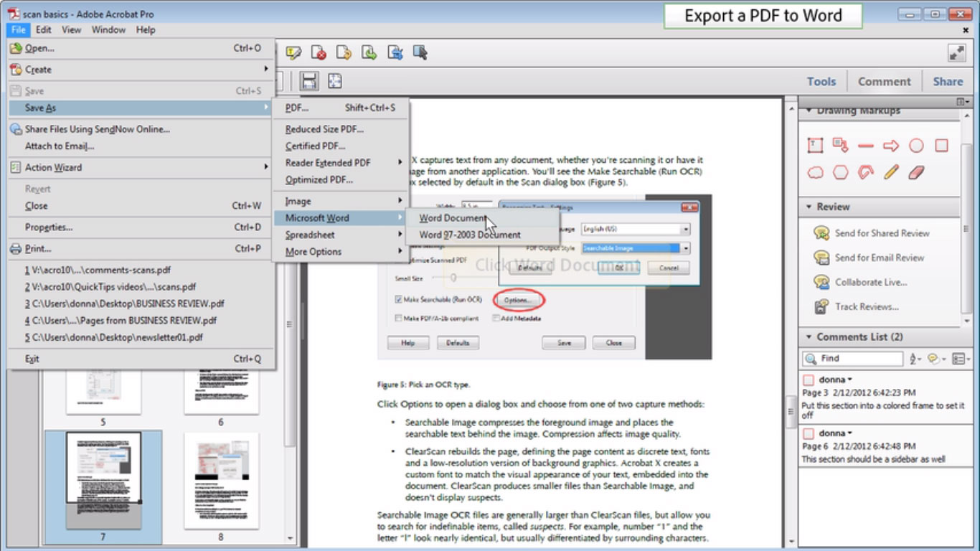This screenshot has height=551, width=980.
Task: Collapse the Review section
Action: click(809, 207)
